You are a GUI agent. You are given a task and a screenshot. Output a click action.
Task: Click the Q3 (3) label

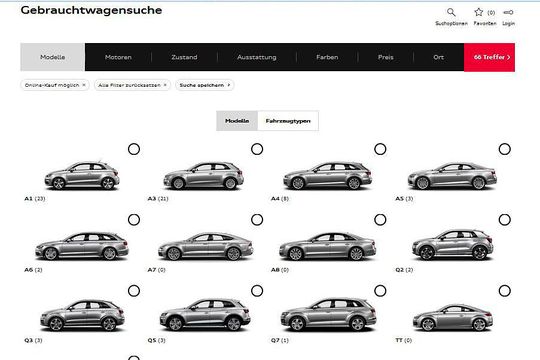[x=33, y=340]
